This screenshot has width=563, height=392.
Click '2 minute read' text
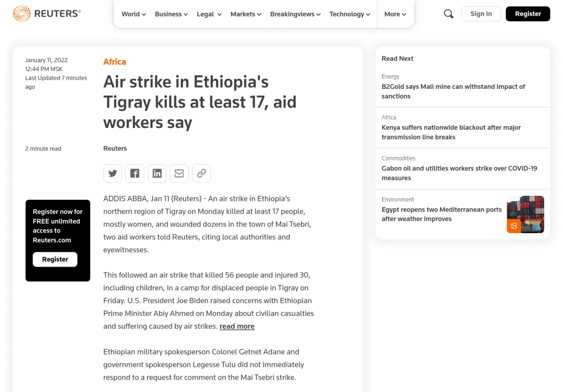pos(43,149)
